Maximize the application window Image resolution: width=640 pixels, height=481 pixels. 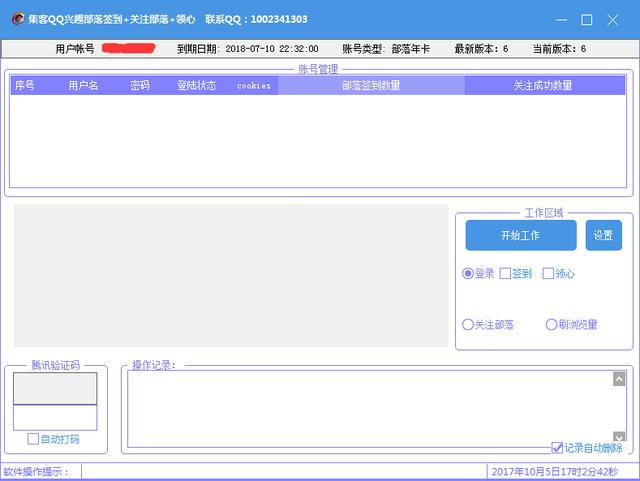pyautogui.click(x=587, y=19)
